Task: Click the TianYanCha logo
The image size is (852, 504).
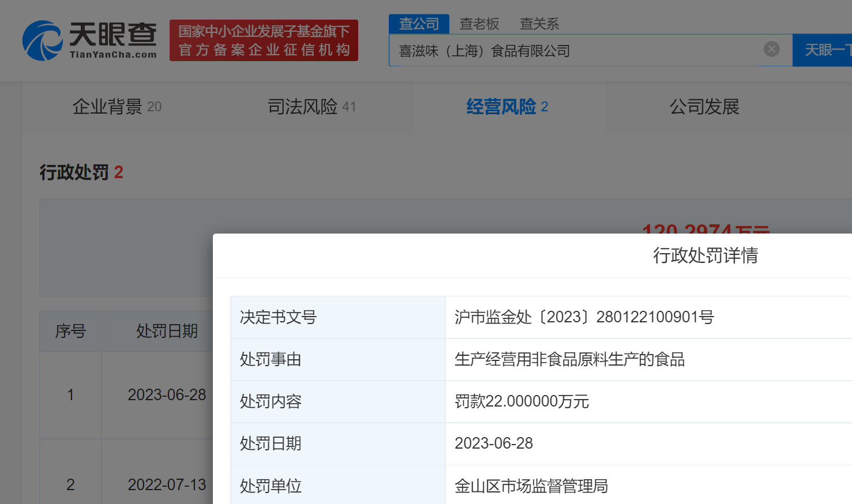Action: (x=89, y=40)
